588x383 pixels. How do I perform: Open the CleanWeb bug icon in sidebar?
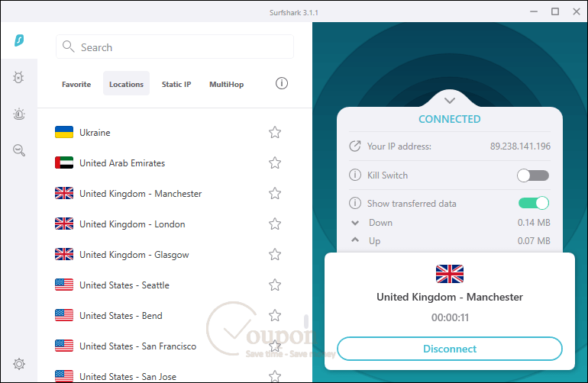(18, 77)
